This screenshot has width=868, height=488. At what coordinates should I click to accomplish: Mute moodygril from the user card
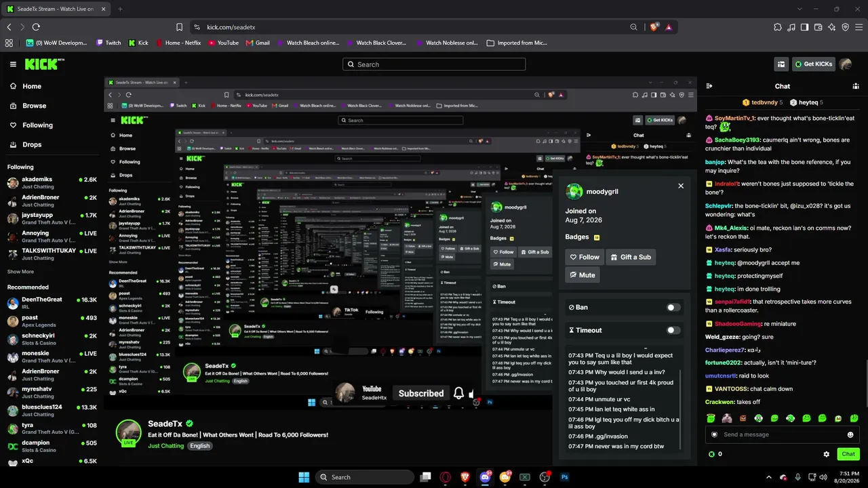point(583,274)
